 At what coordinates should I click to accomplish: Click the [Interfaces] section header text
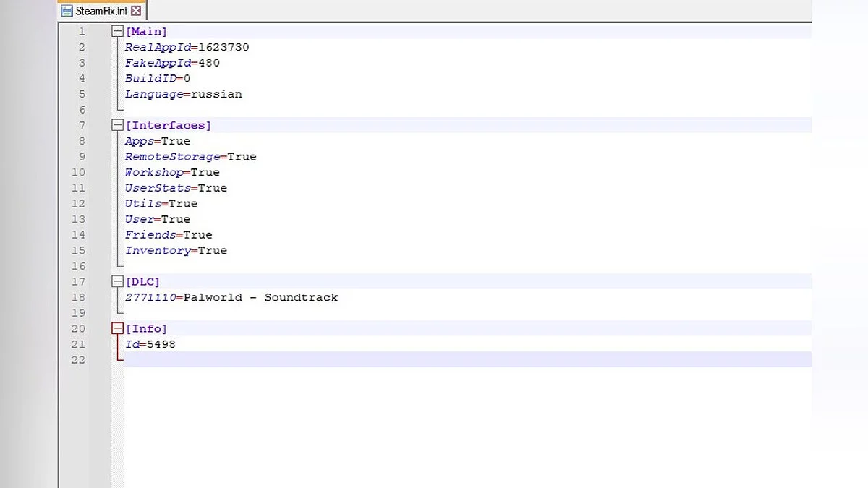coord(169,126)
